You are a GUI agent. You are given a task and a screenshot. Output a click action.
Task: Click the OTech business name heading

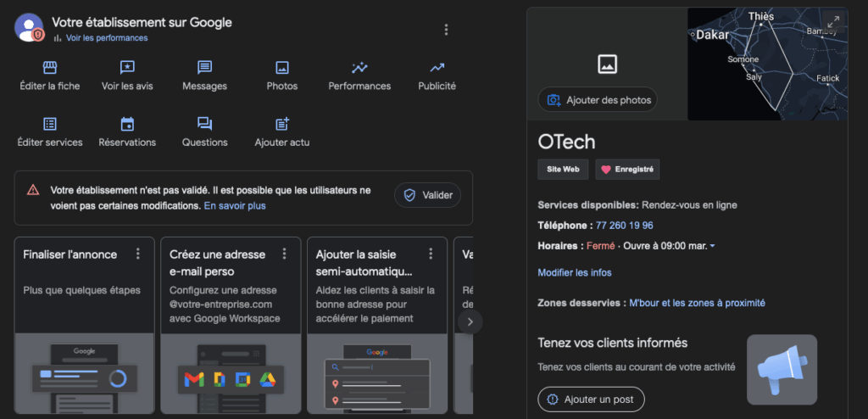point(566,142)
